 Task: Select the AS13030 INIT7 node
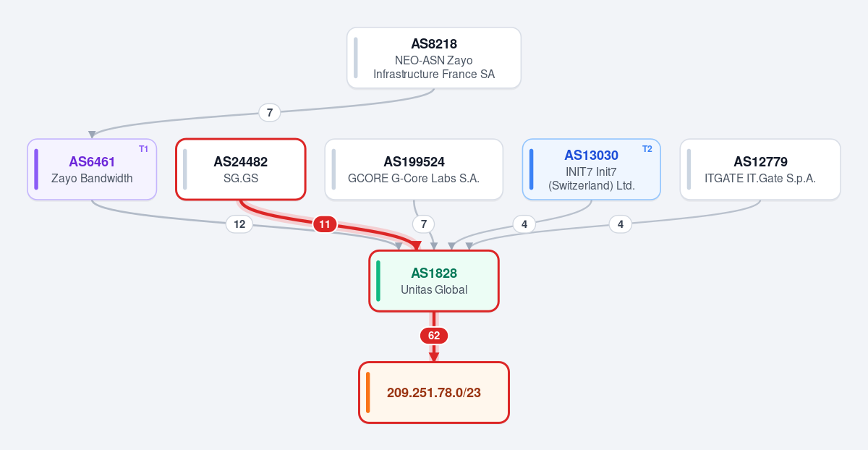pos(591,169)
